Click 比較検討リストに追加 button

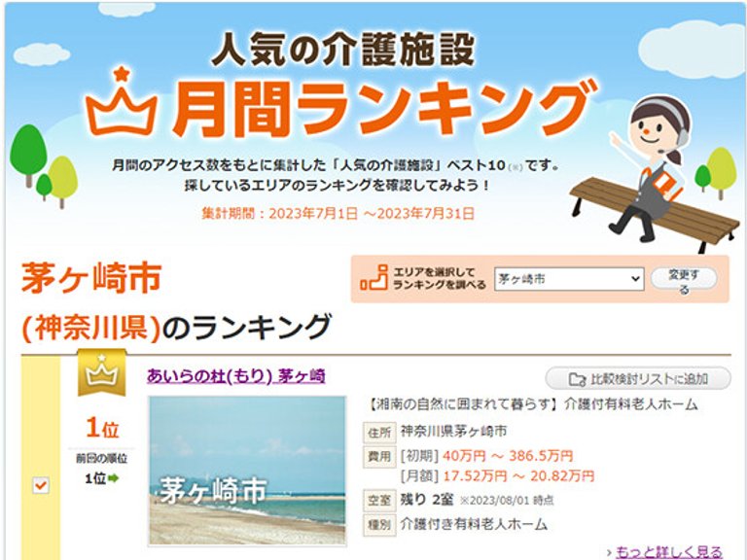(x=638, y=379)
